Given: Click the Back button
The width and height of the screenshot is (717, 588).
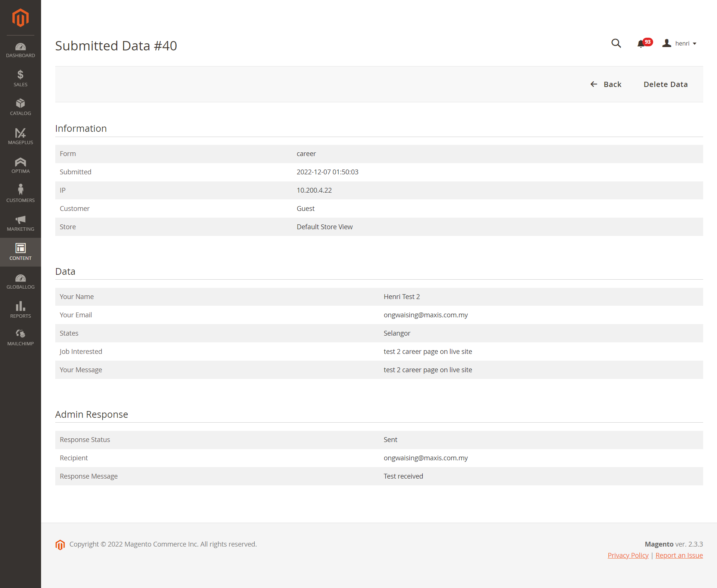Looking at the screenshot, I should click(x=606, y=84).
